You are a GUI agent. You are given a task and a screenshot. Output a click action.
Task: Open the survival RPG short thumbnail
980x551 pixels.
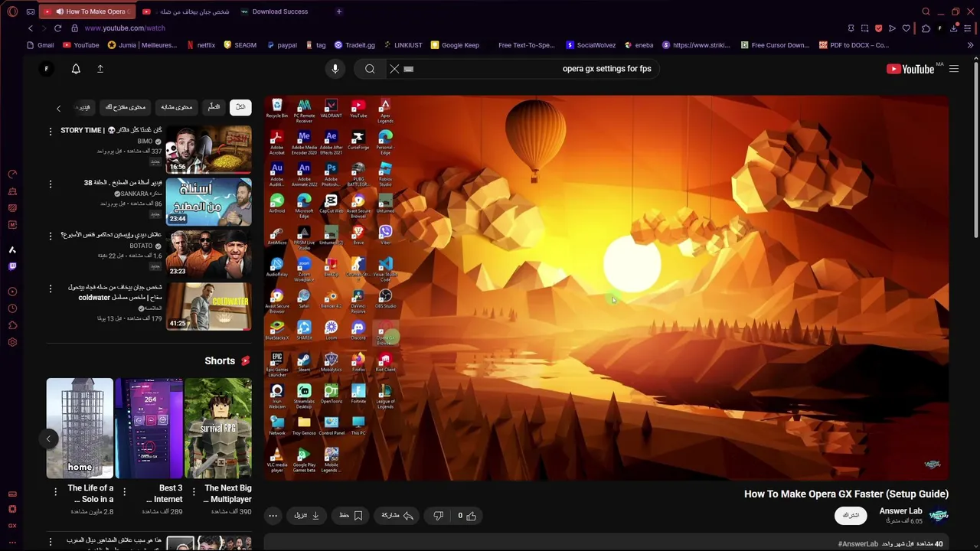click(217, 428)
